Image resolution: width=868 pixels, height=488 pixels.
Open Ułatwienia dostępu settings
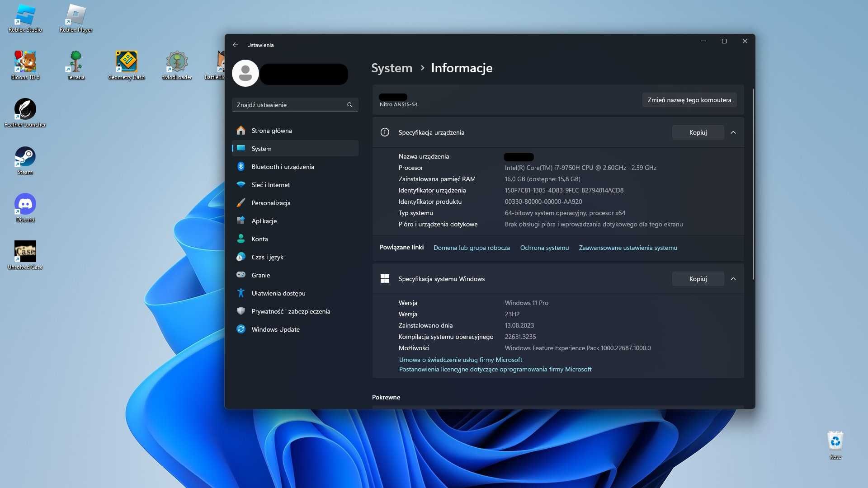(x=295, y=293)
